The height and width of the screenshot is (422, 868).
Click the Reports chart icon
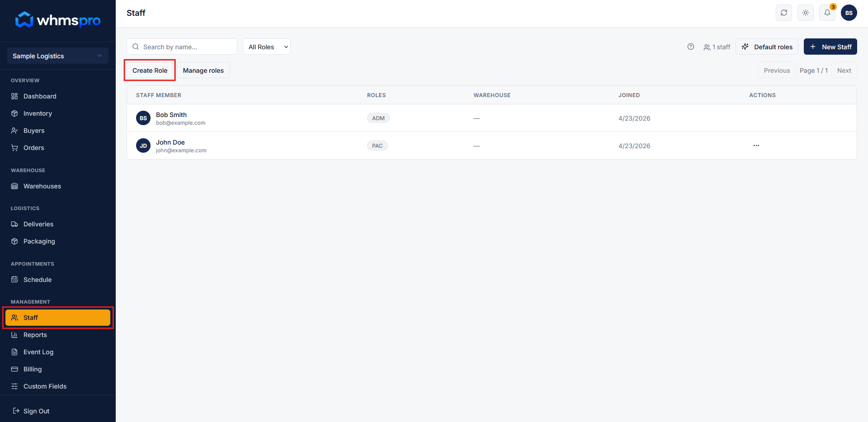(14, 335)
